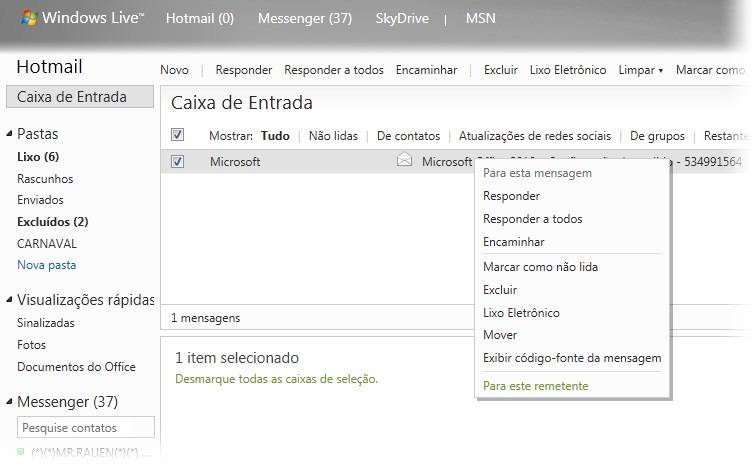Click the Hotmail heading above folders
Viewport: 755px width, 467px height.
click(x=49, y=66)
